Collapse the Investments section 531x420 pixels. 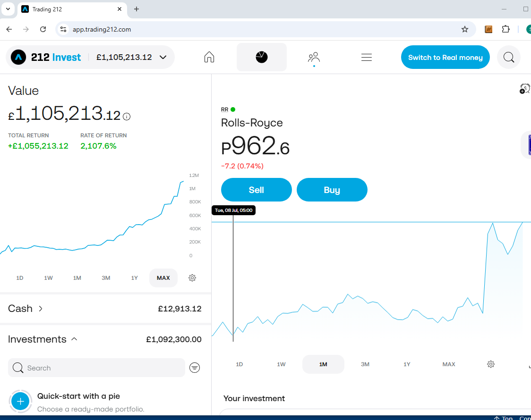tap(74, 339)
